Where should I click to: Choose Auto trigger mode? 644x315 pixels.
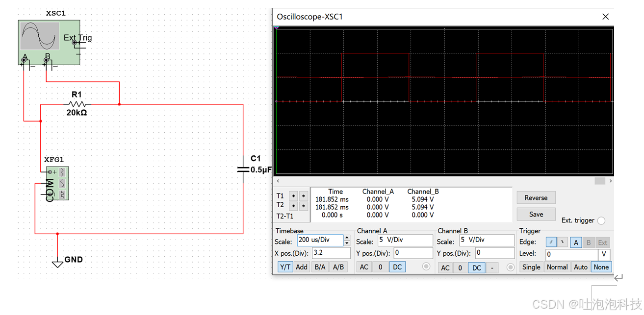(x=581, y=267)
